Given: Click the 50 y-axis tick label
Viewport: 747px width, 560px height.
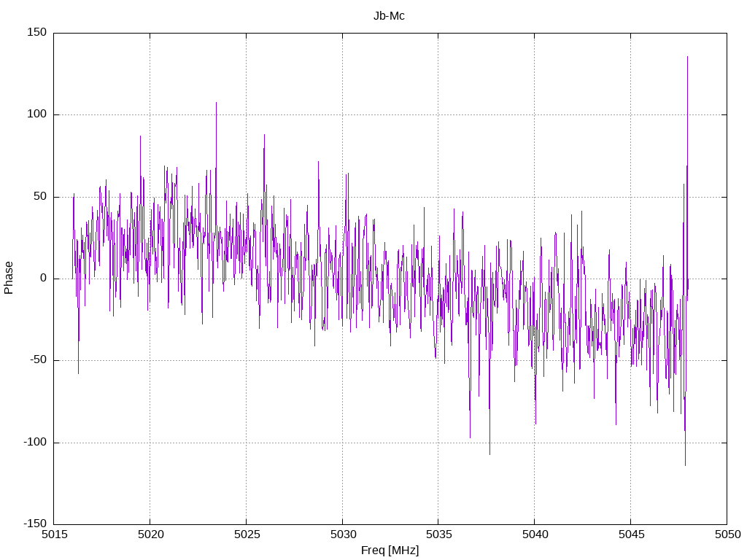Looking at the screenshot, I should [41, 197].
